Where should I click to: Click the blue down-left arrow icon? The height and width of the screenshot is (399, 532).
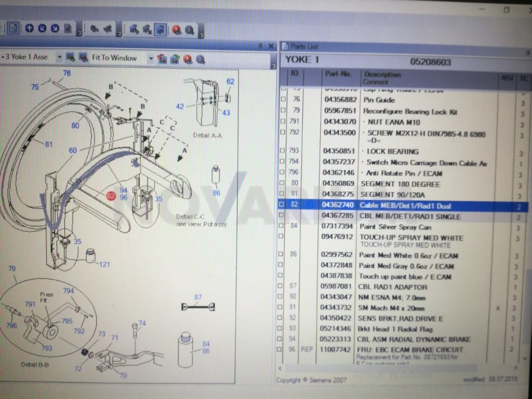tap(42, 29)
